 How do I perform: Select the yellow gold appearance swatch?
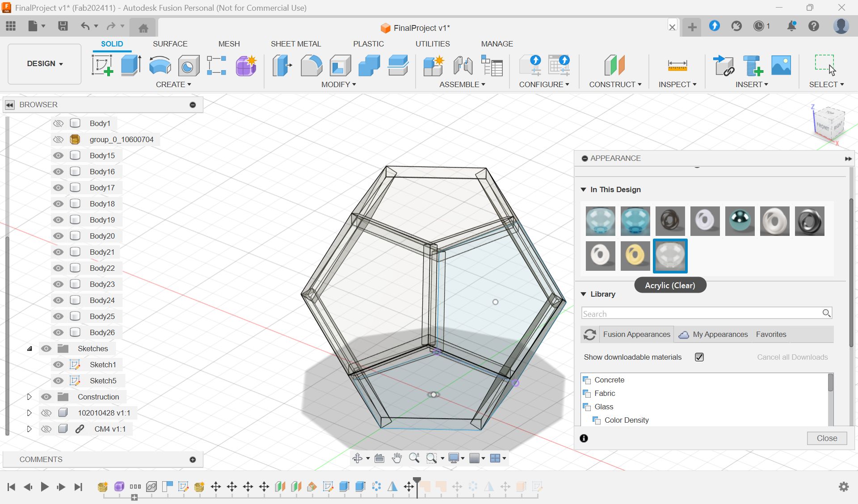(635, 256)
